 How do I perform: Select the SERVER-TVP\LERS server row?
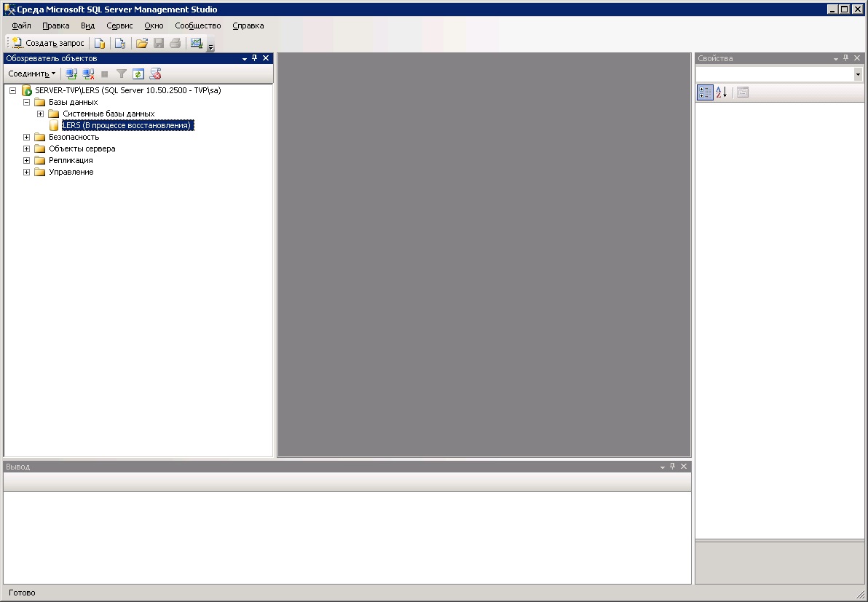pyautogui.click(x=128, y=90)
